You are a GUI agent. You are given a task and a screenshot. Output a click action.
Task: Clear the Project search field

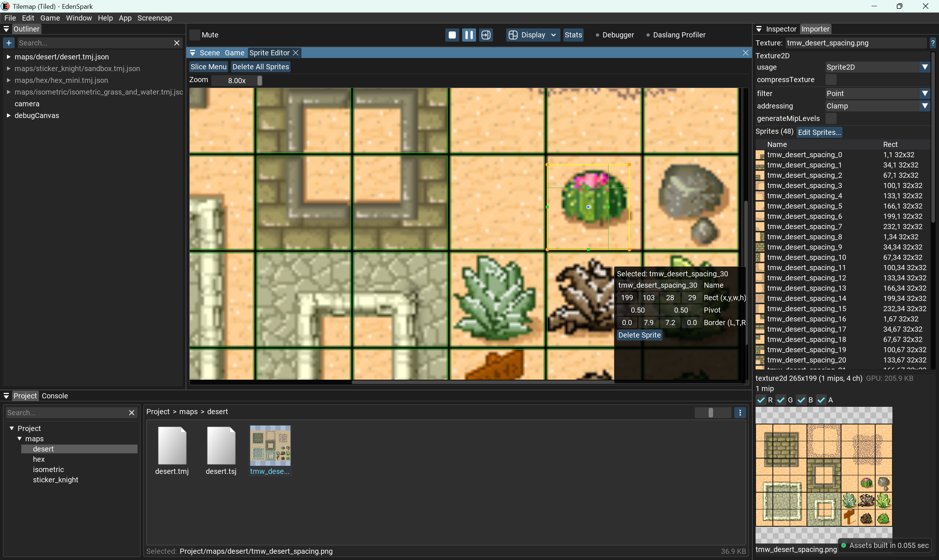pyautogui.click(x=131, y=412)
